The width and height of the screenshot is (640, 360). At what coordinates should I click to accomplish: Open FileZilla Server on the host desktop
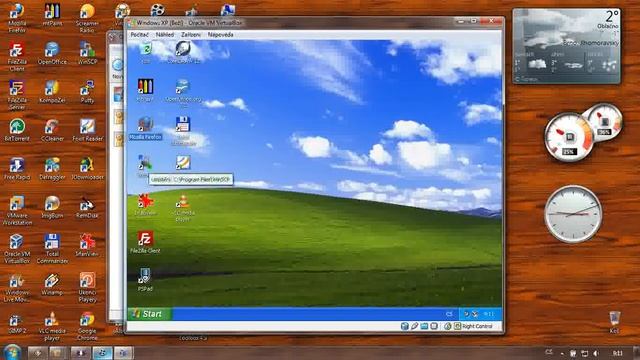17,95
